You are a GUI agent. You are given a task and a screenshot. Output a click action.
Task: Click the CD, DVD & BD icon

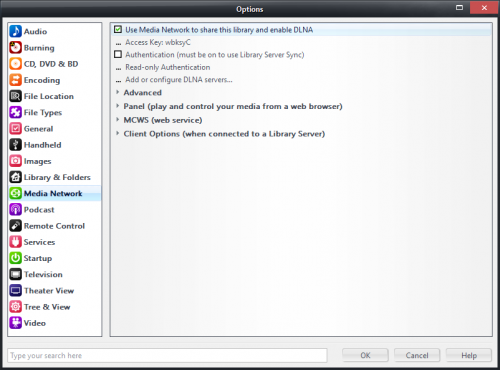[16, 63]
